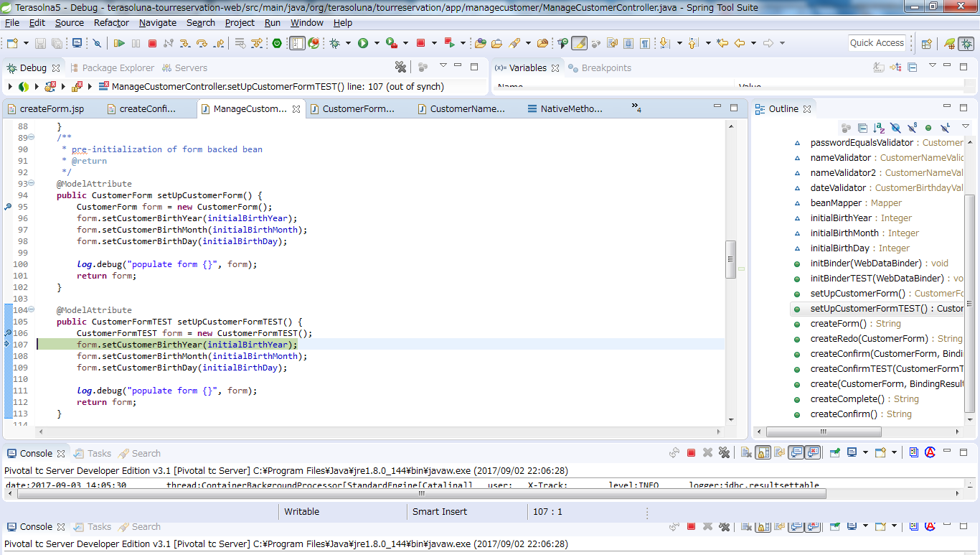The image size is (980, 555).
Task: Expand the ManageCustomerController stack frame arrow
Action: click(90, 86)
